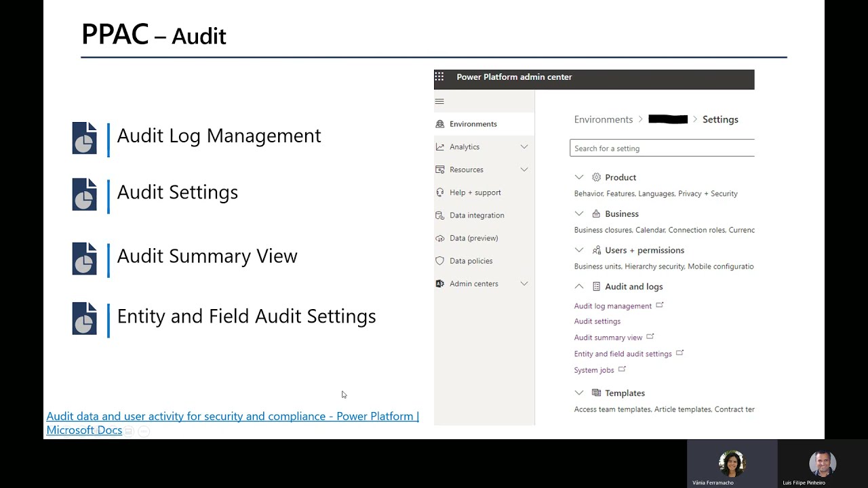The image size is (868, 488).
Task: Open the Audit log management link
Action: [x=613, y=306]
